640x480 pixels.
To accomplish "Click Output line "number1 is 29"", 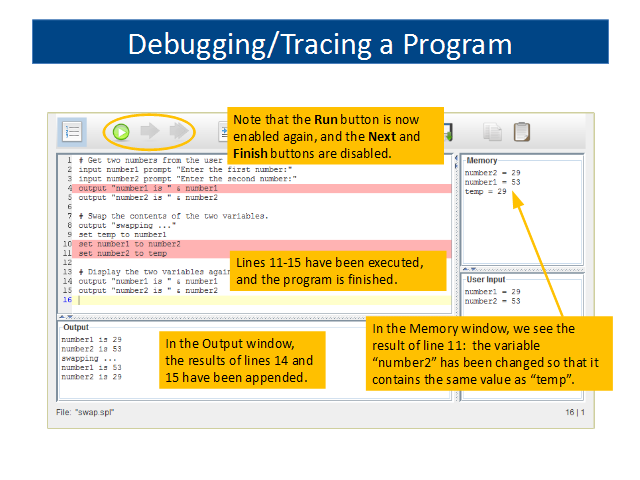I will pos(91,340).
